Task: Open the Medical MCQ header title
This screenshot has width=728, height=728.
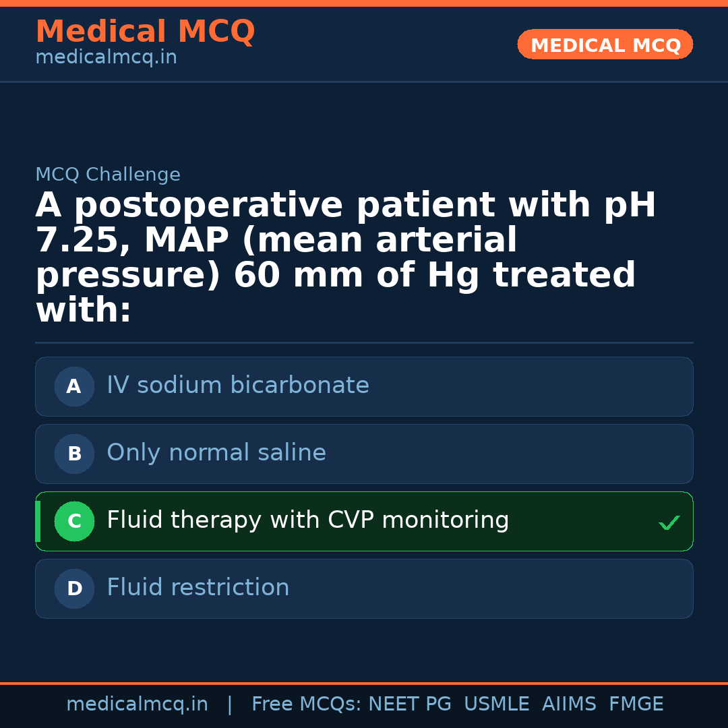Action: pos(145,32)
